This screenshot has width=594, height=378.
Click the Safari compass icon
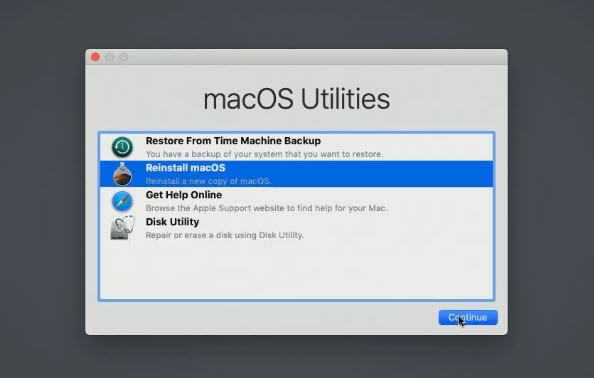coord(122,201)
